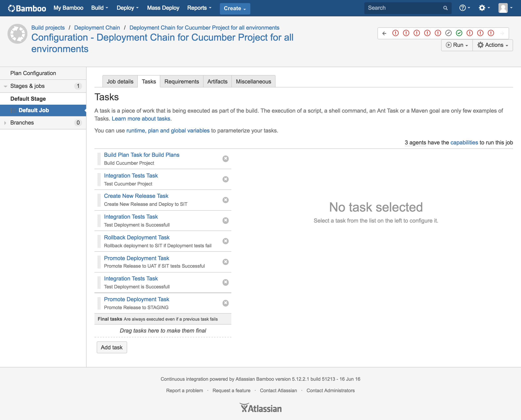
Task: Open the administration gear menu
Action: [484, 8]
